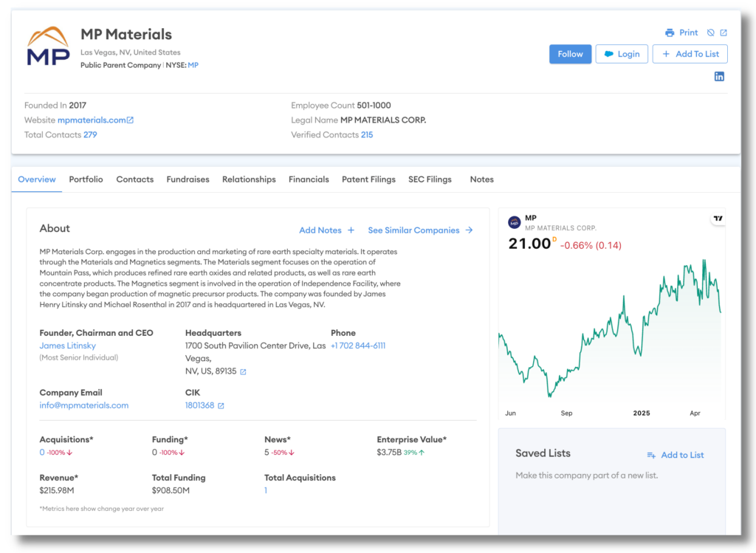Click the NYSE ticker MP link

pos(193,65)
